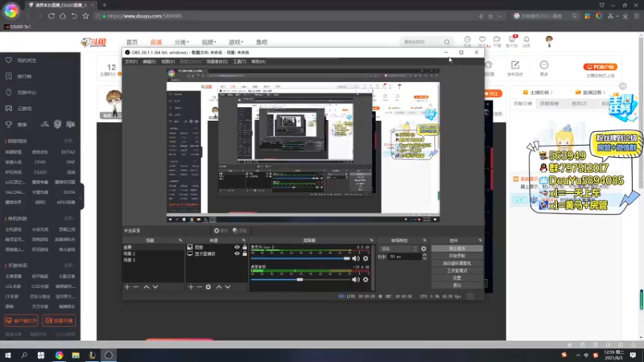
Task: Click the search magnifier in Douyu search box
Action: coord(447,42)
